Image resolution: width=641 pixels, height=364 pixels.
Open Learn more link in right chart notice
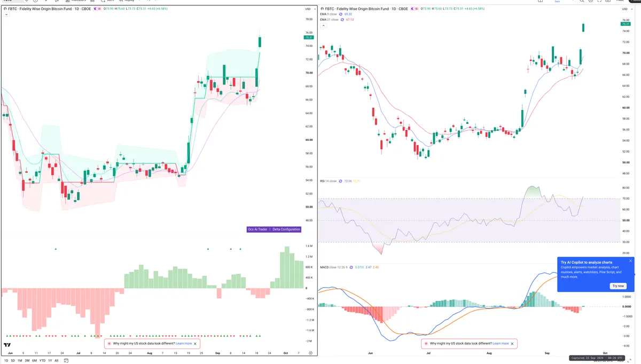501,344
